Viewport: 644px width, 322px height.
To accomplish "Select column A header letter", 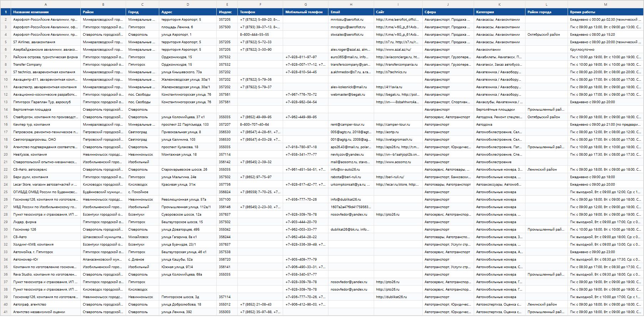I will tap(46, 4).
